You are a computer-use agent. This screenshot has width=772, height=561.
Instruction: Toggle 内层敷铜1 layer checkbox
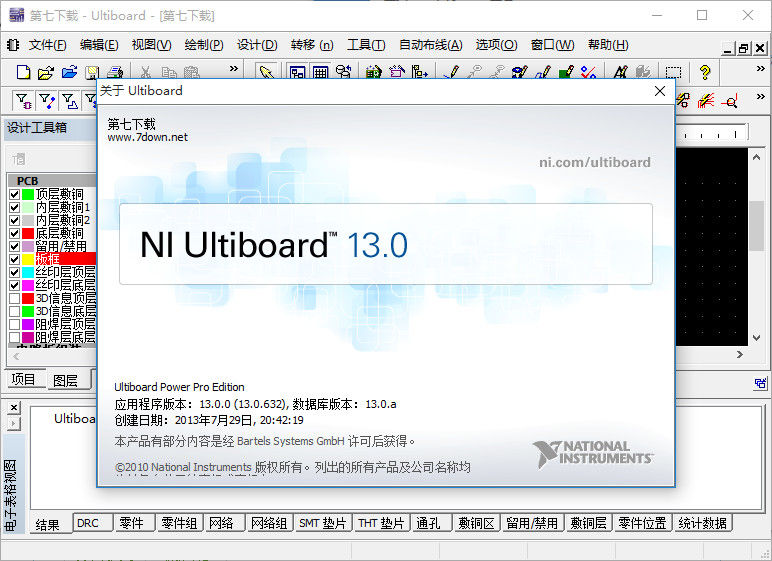coord(14,207)
